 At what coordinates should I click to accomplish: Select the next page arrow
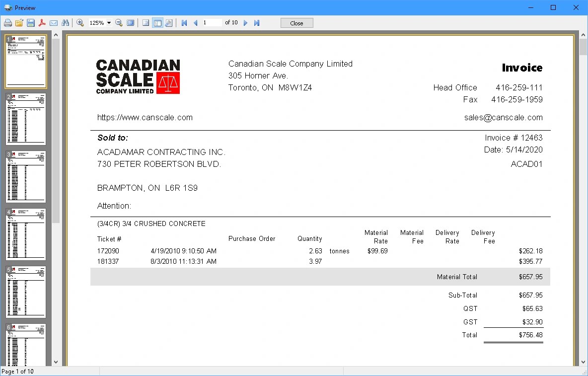click(x=245, y=22)
